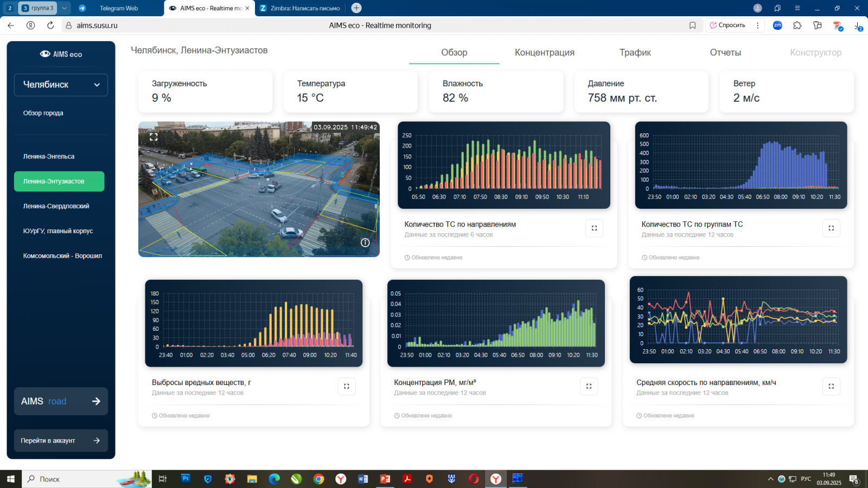The height and width of the screenshot is (488, 868).
Task: Click the blue 'zm' extension icon
Action: pos(777,25)
